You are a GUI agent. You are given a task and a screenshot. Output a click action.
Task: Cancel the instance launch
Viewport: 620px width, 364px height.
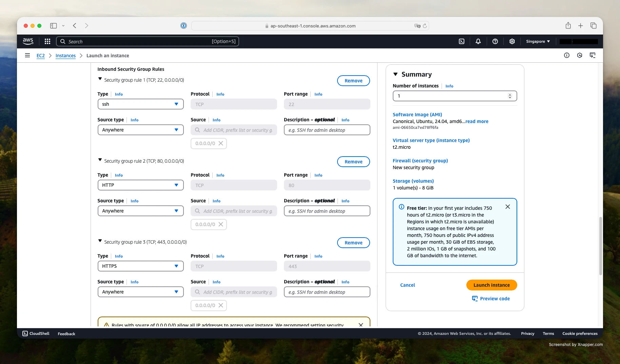pos(407,285)
